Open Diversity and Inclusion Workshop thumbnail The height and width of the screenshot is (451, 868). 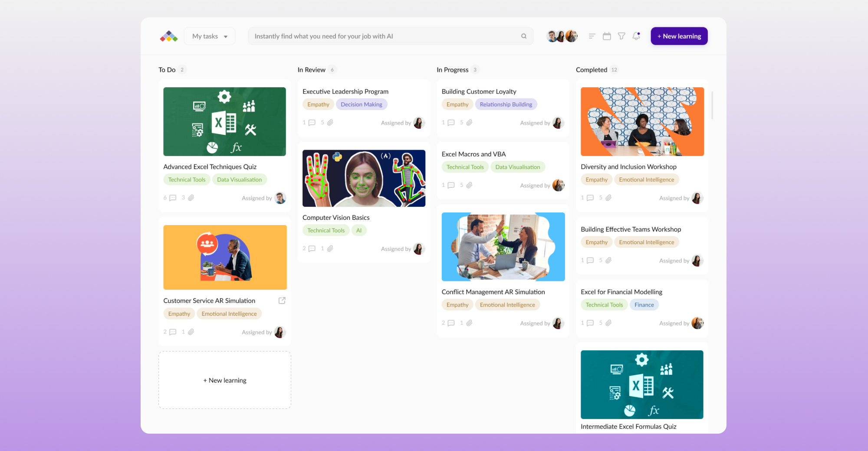click(x=642, y=121)
